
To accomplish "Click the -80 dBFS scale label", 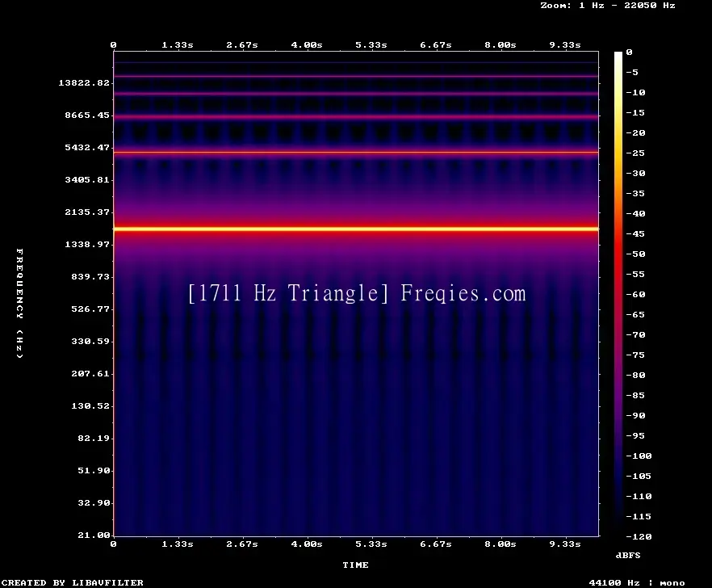I will (x=635, y=375).
